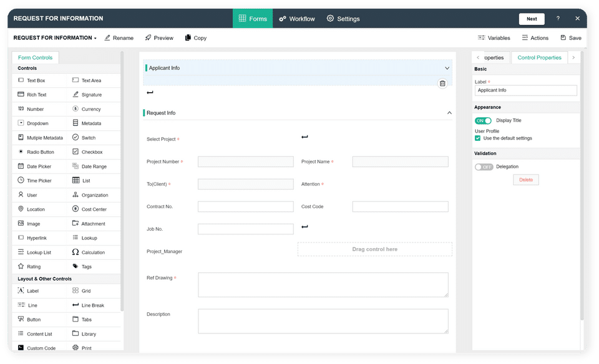
Task: Select the Rating control
Action: (29, 266)
